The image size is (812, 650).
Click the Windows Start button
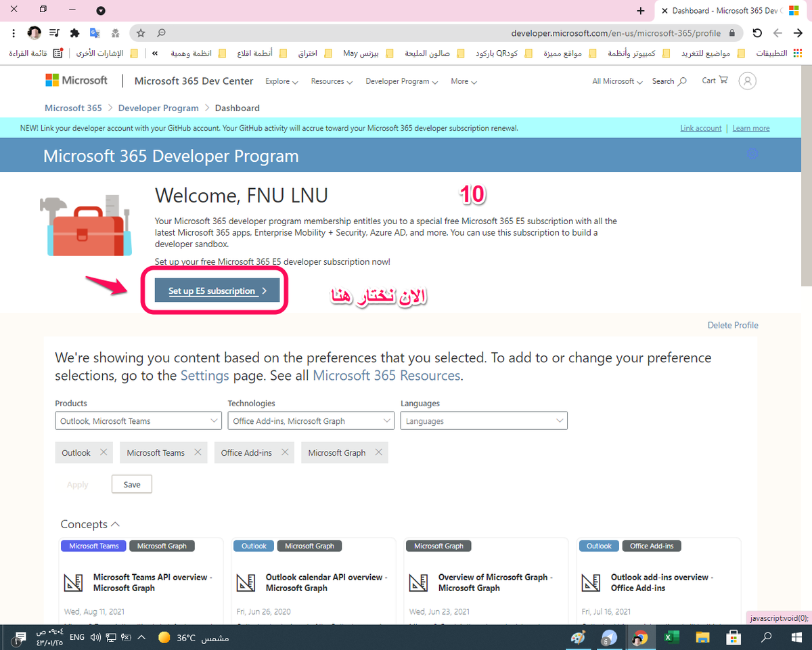(796, 637)
